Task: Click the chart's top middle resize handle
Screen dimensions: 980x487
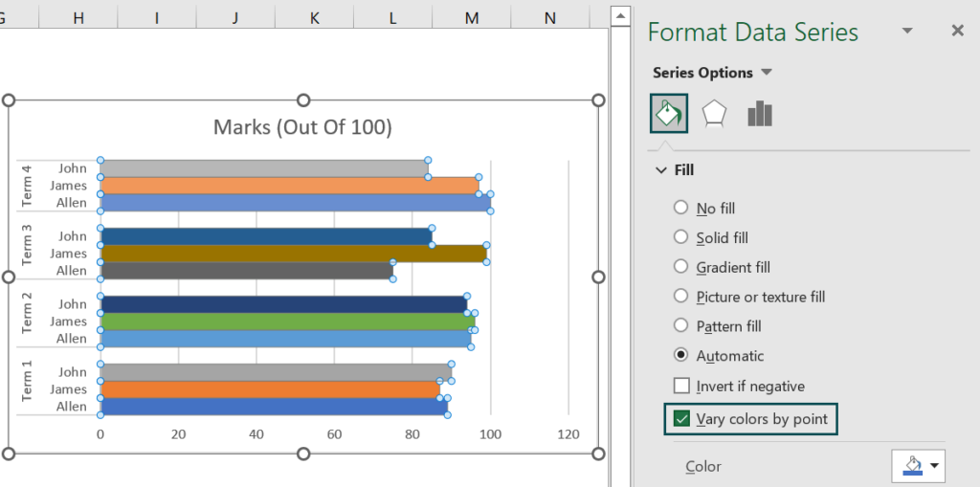Action: point(303,100)
